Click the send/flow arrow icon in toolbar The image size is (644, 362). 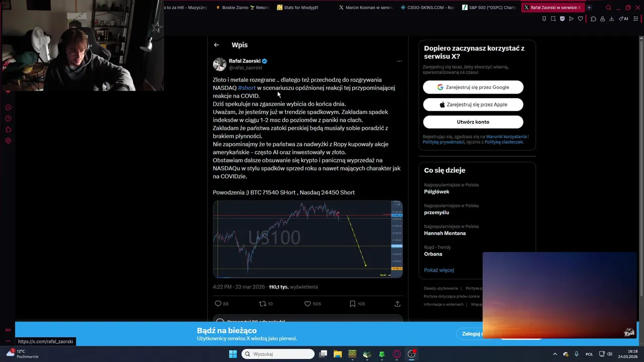(571, 19)
